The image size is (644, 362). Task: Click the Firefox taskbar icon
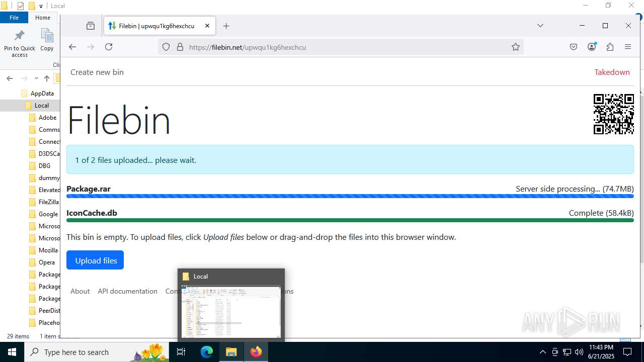coord(256,352)
